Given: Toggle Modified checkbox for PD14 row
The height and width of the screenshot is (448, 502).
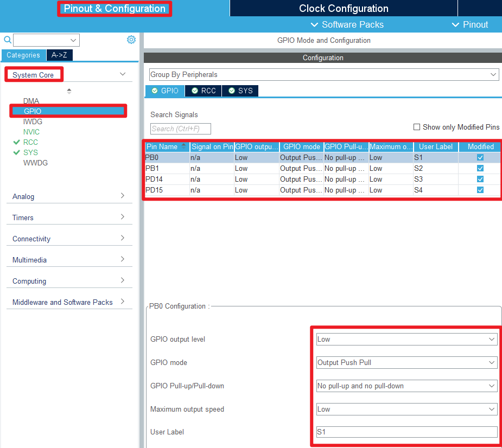Looking at the screenshot, I should (480, 179).
